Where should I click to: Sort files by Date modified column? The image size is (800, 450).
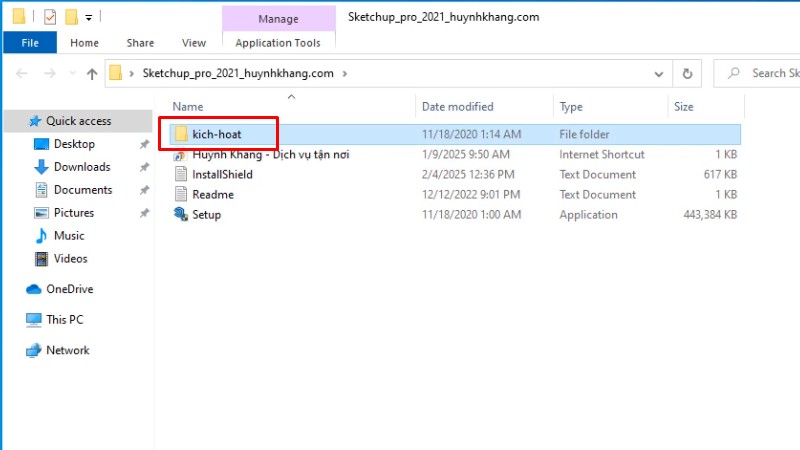[457, 106]
